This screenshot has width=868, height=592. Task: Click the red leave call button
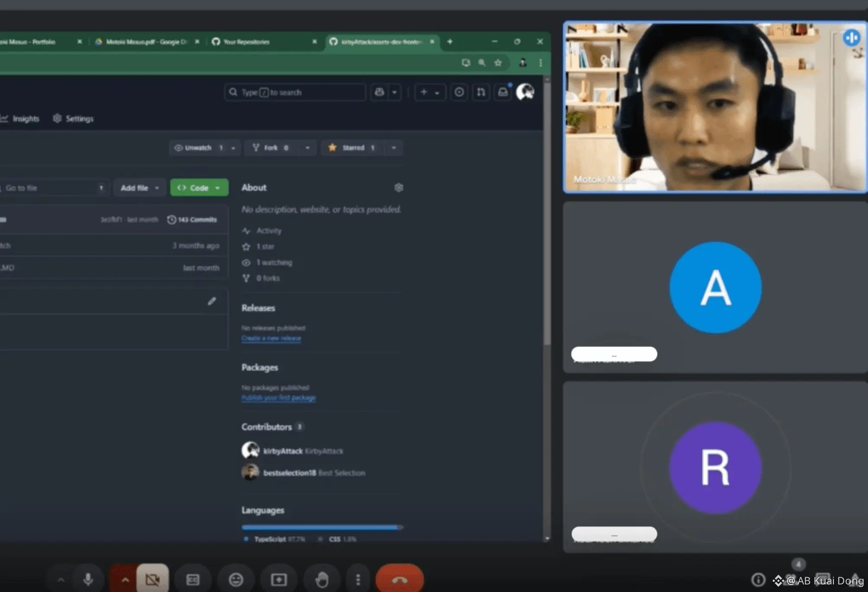(399, 579)
